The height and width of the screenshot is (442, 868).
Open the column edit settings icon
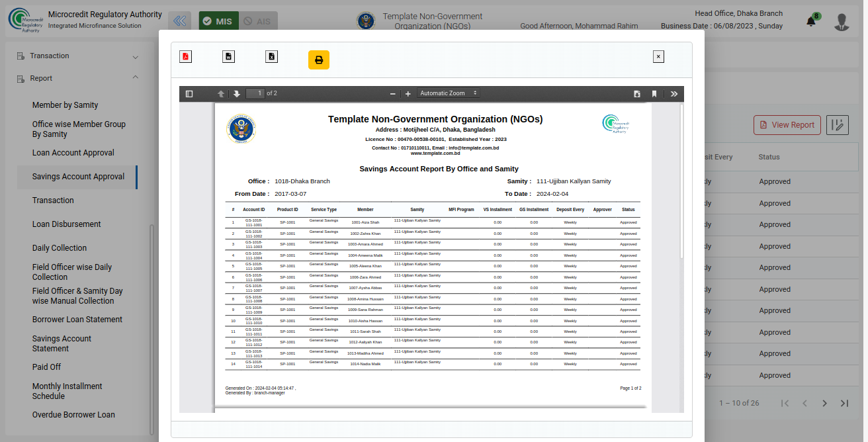click(838, 125)
